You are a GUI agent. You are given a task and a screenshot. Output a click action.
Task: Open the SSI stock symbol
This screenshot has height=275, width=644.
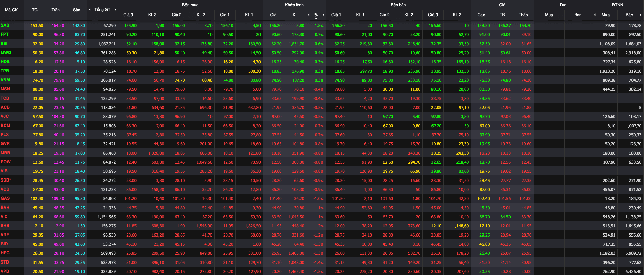point(4,44)
